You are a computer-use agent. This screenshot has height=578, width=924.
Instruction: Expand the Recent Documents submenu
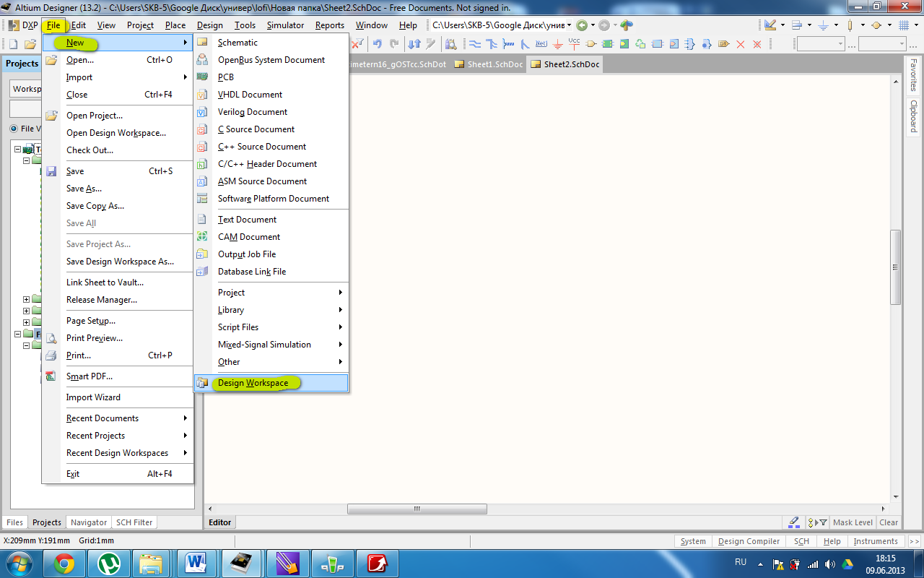pyautogui.click(x=118, y=418)
